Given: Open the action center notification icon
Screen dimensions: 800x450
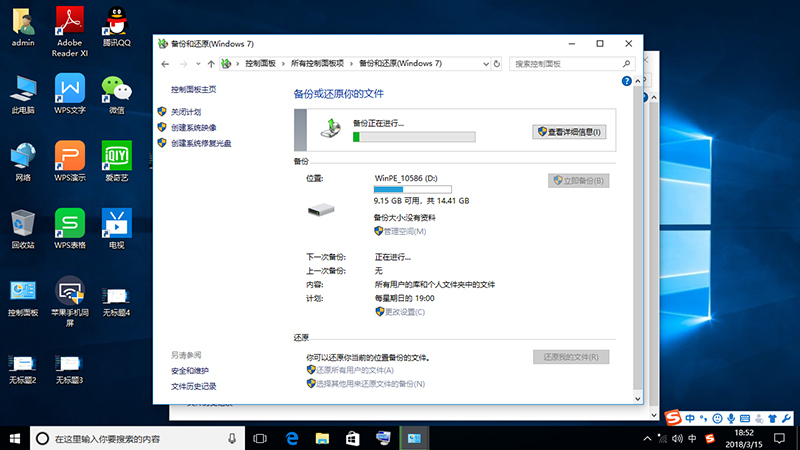Looking at the screenshot, I should tap(779, 438).
